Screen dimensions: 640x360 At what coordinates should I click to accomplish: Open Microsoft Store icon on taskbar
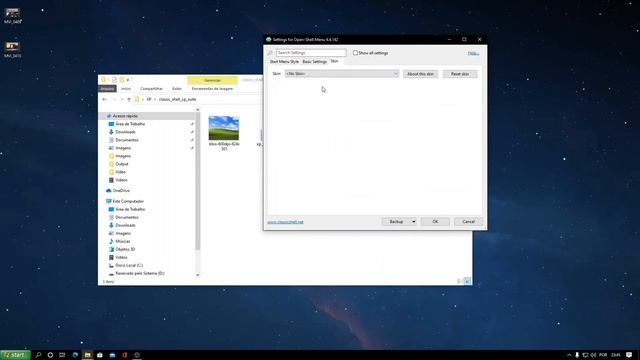click(x=100, y=355)
